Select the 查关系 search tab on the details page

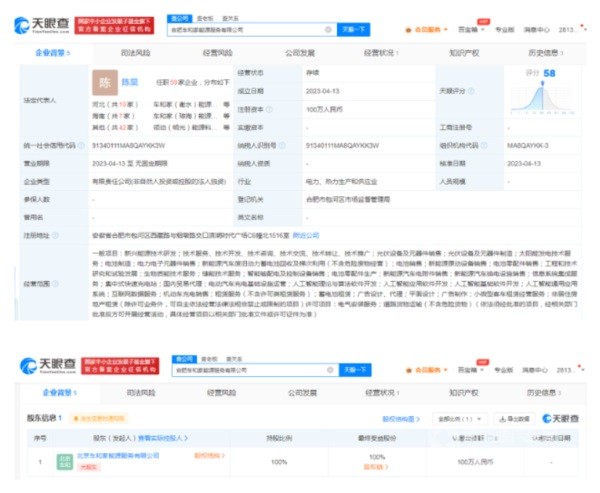tap(230, 18)
